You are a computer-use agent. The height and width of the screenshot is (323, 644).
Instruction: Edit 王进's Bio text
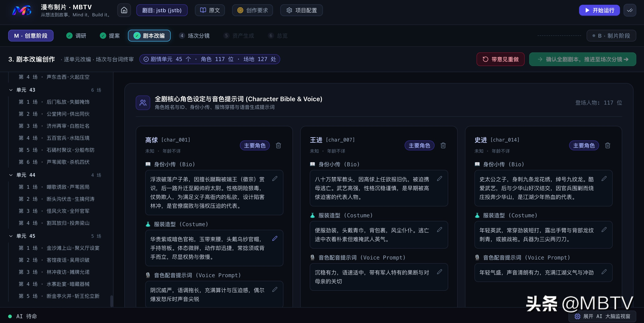[440, 178]
